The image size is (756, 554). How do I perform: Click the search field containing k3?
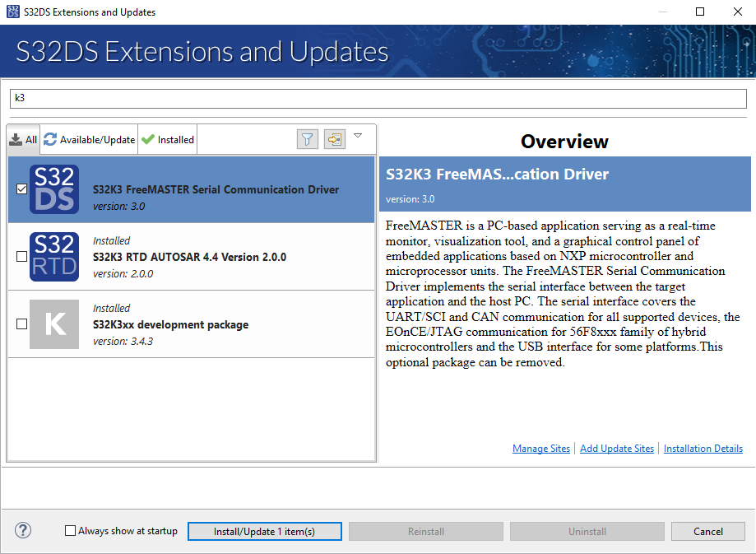tap(378, 98)
